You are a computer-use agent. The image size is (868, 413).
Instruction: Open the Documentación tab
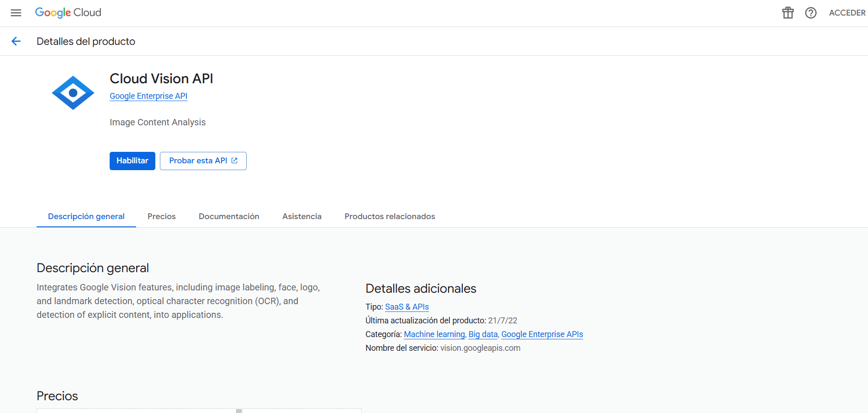[228, 216]
